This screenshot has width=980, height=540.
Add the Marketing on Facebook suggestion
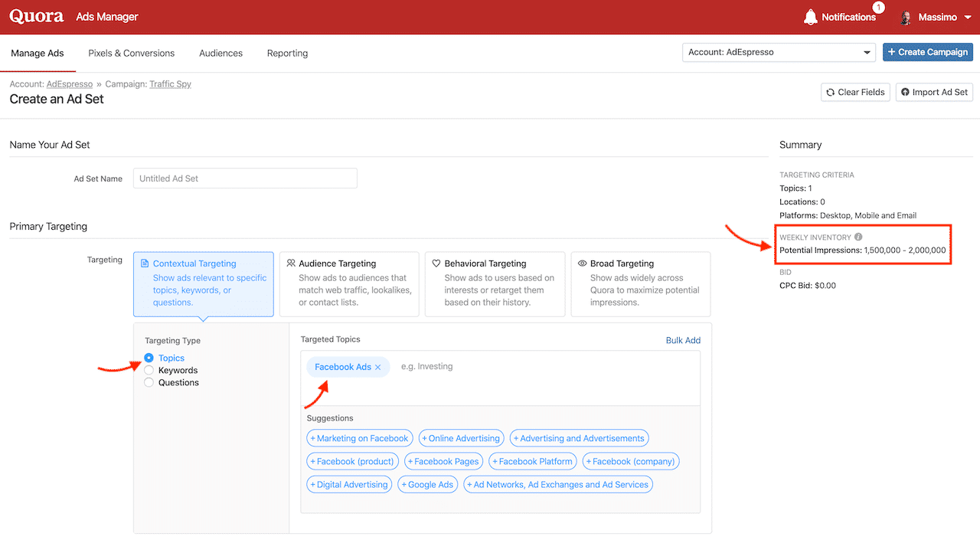pyautogui.click(x=360, y=439)
